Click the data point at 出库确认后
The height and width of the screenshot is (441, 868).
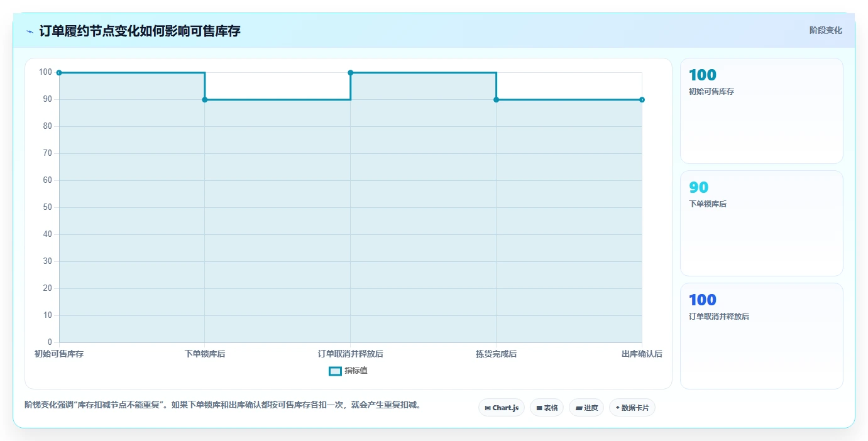coord(642,100)
